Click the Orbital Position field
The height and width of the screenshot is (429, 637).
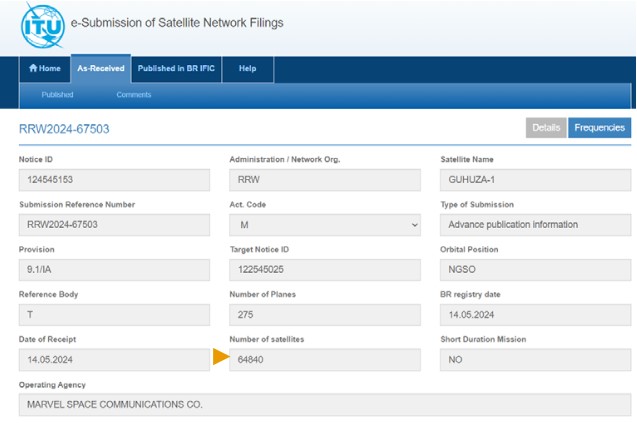click(535, 270)
